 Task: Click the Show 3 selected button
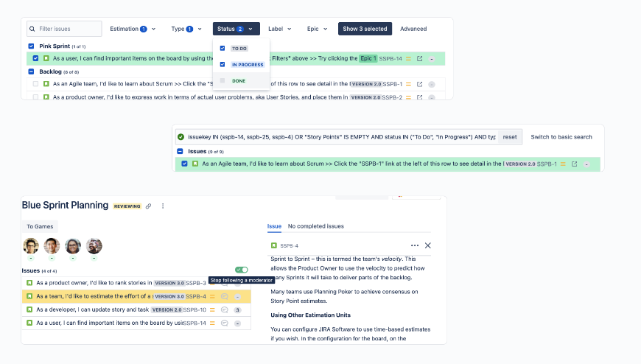tap(365, 29)
